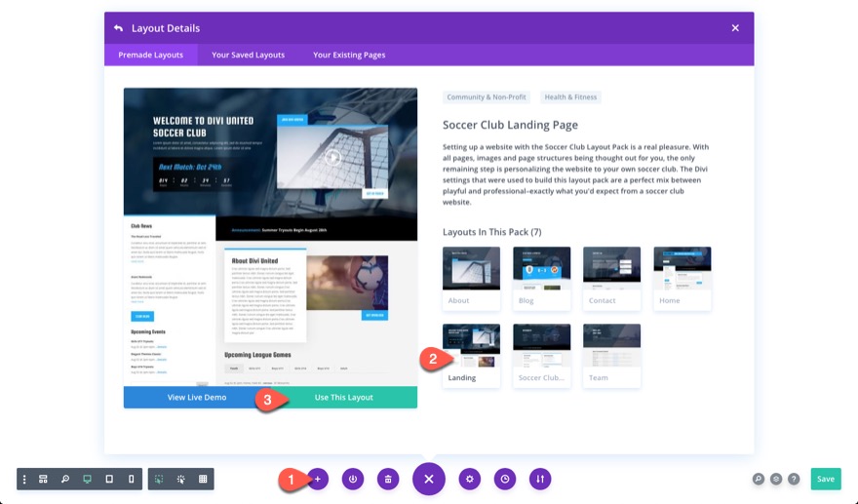
Task: Click the Soccer Club Landing Page heading
Action: [510, 125]
